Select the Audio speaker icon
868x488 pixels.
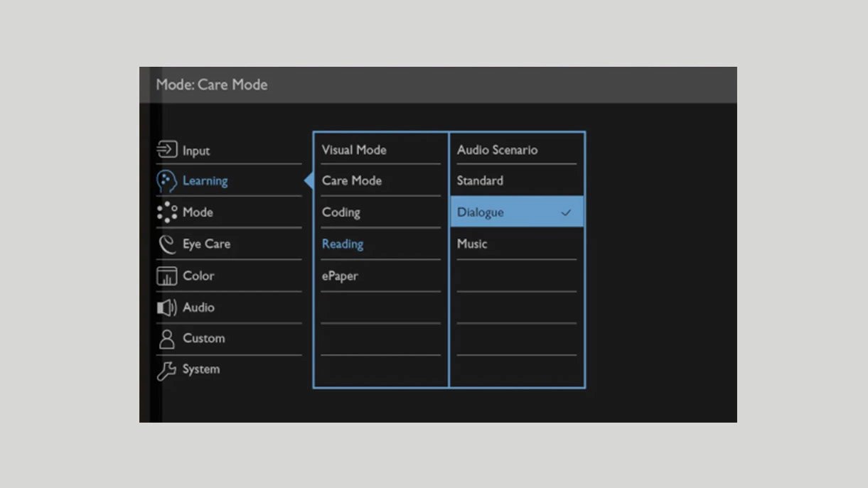click(166, 308)
